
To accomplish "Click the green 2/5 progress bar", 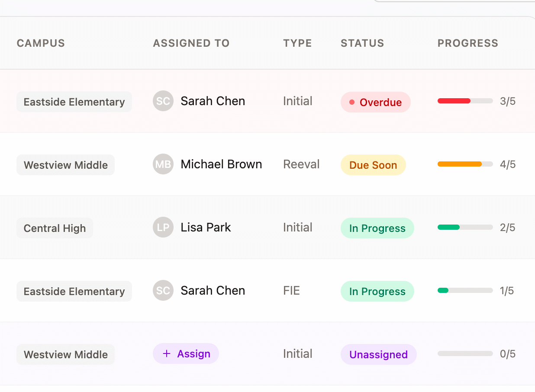I will (x=465, y=227).
